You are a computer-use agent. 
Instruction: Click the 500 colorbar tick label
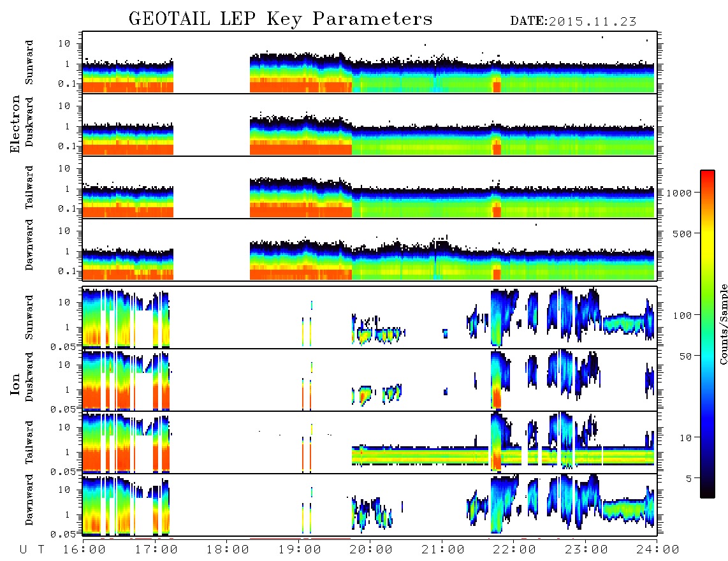point(682,233)
